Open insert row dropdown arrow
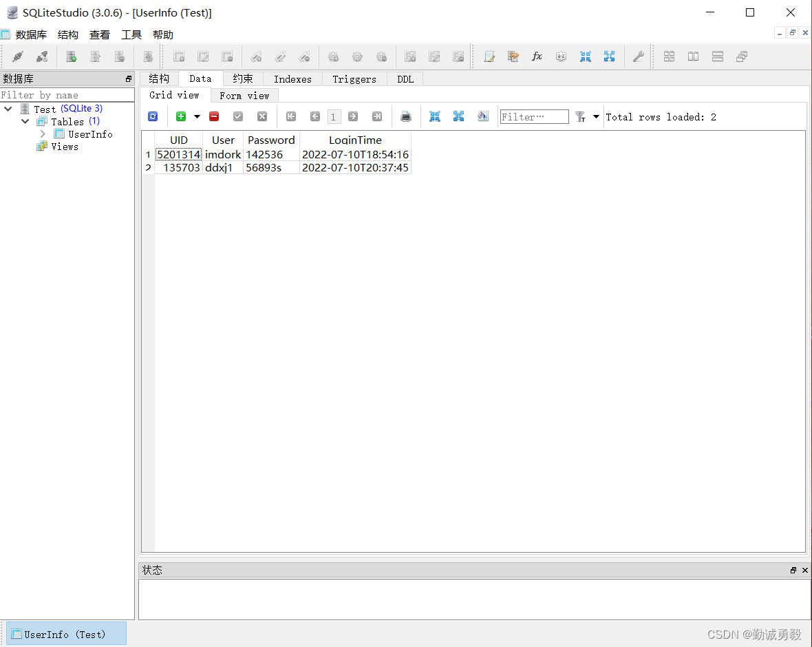The width and height of the screenshot is (812, 647). click(197, 116)
